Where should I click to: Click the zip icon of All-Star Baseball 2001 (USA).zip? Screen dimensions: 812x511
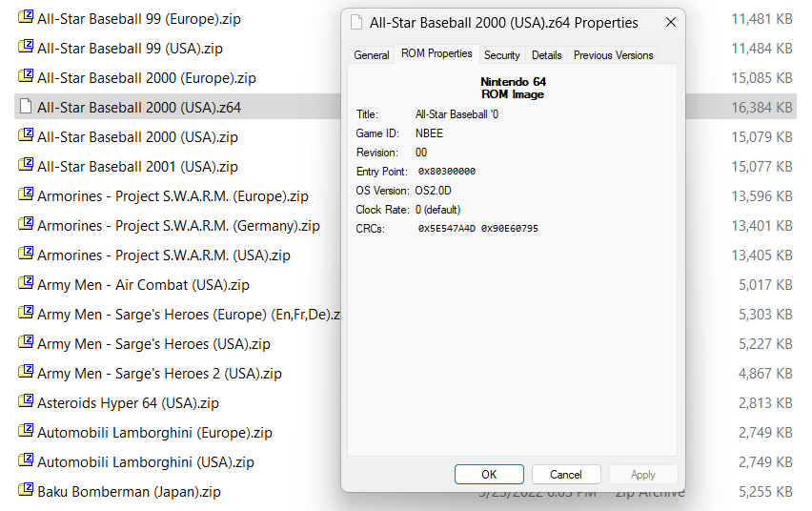click(26, 165)
